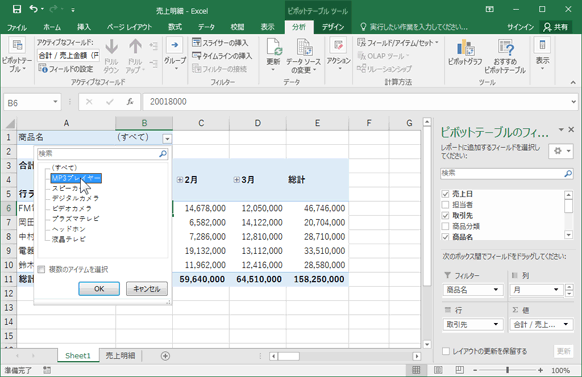Image resolution: width=582 pixels, height=377 pixels.
Task: Click the search magnifier in filter popup
Action: point(163,153)
